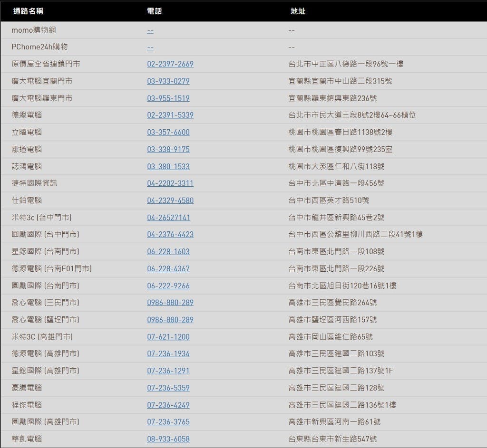
Task: Click 0986-880-289 in 三民門市 row
Action: 170,303
